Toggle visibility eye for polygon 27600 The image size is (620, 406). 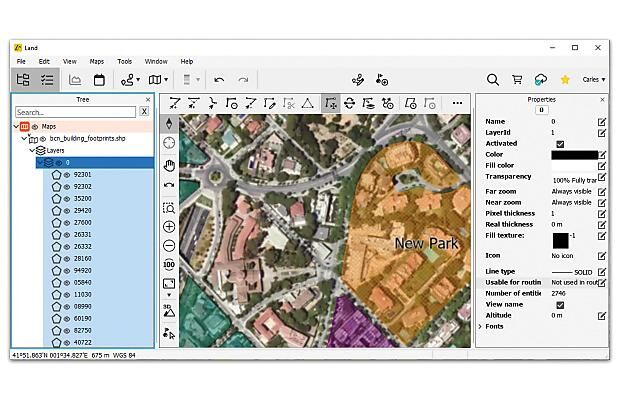coord(67,223)
